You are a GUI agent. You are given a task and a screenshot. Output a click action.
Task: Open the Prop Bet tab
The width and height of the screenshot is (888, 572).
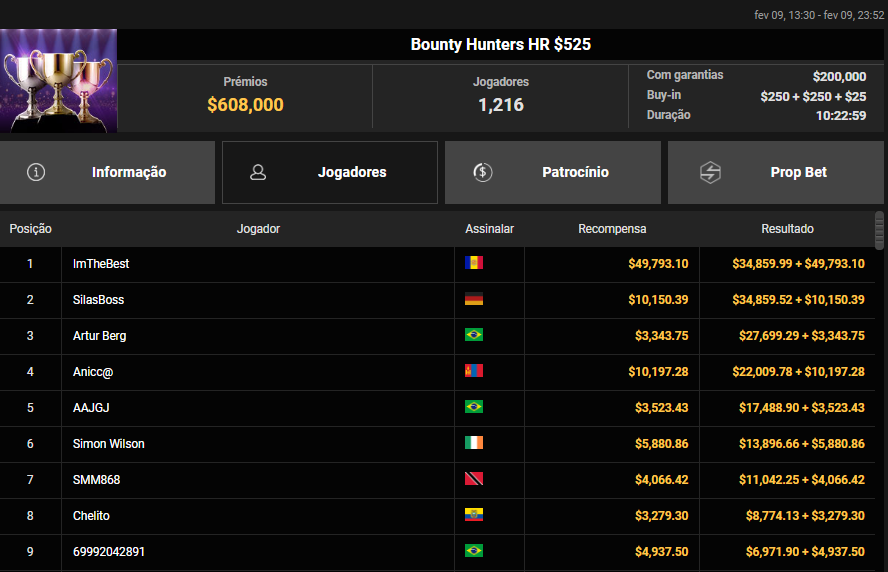[776, 172]
